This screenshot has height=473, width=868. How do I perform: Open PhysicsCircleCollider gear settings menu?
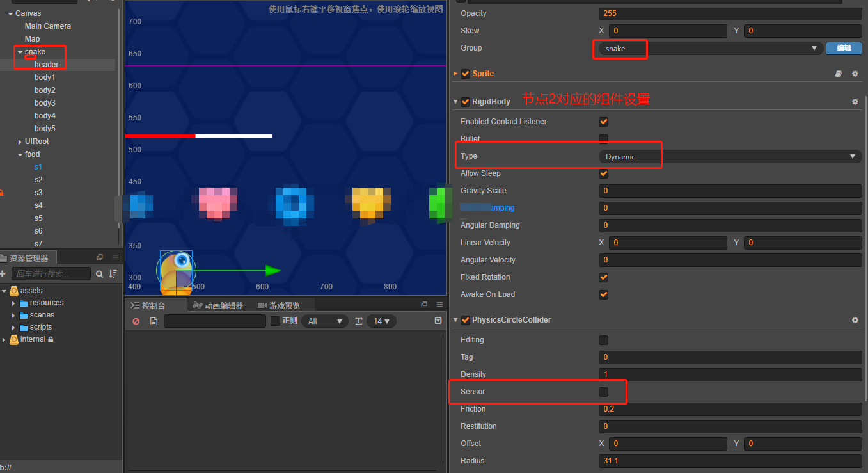855,320
